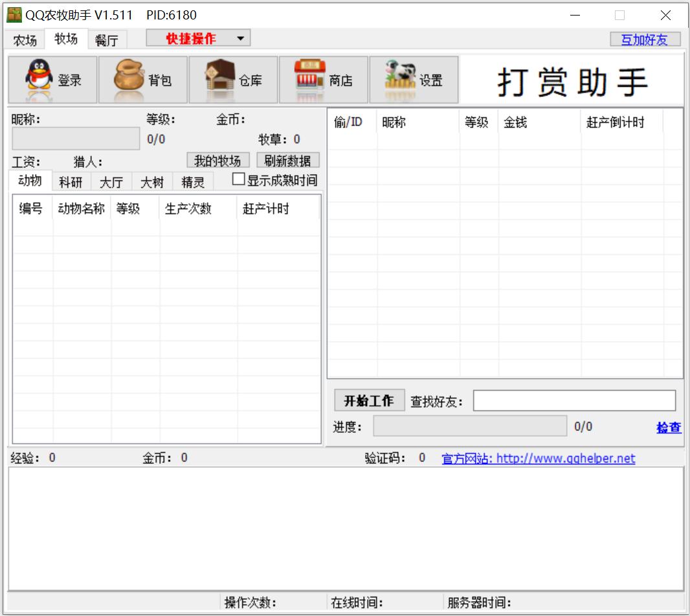Click the 互加好友 button

[645, 39]
